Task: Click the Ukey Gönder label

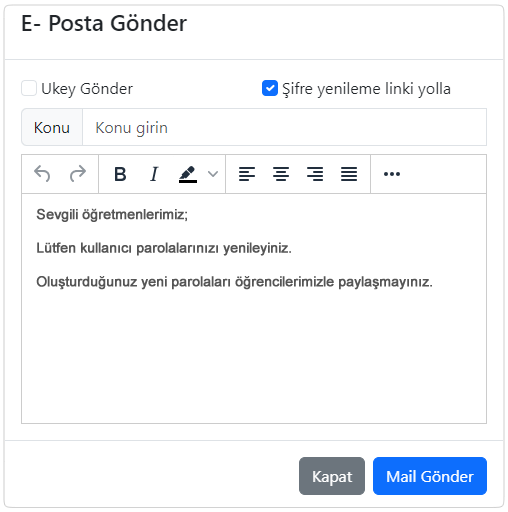Action: tap(87, 89)
